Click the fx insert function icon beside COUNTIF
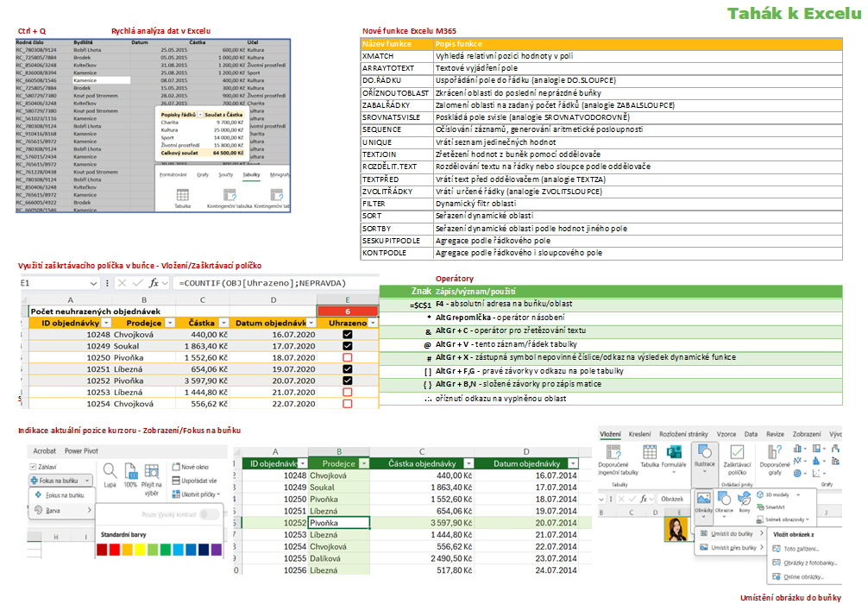Viewport: 868px width, 604px height. [154, 283]
